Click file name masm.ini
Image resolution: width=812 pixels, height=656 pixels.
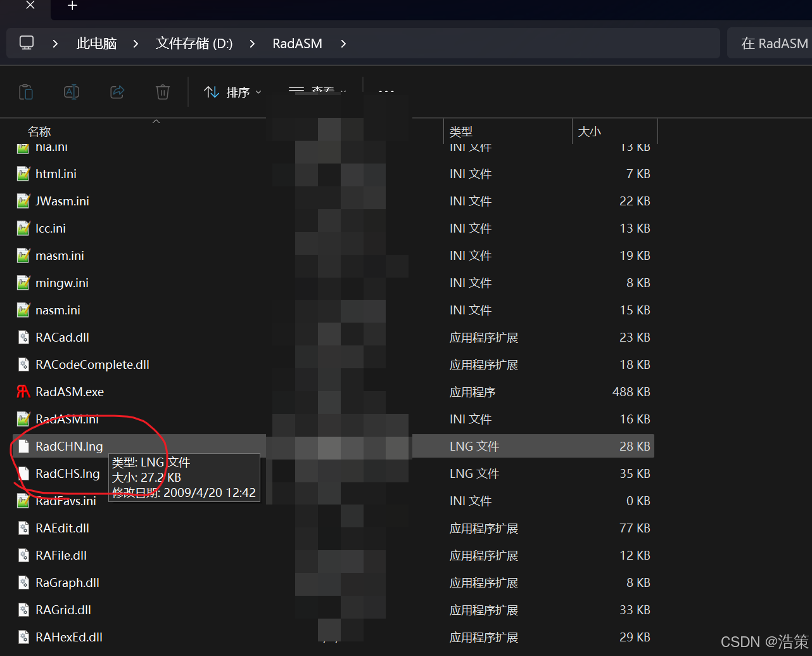(60, 255)
